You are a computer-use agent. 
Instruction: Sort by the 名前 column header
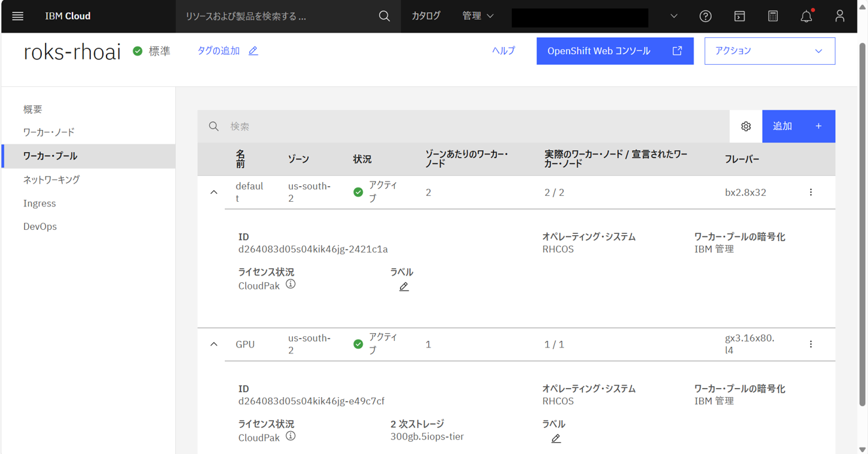tap(241, 159)
